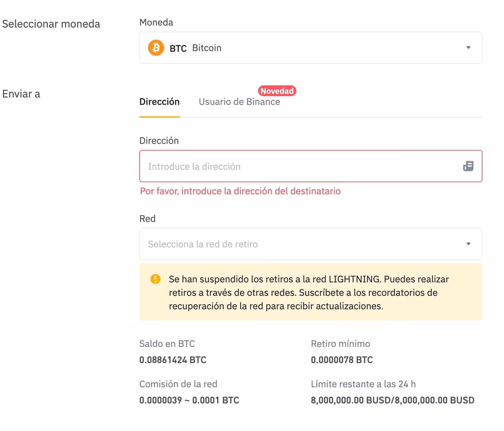
Task: Open the Moneda currency selector
Action: click(x=311, y=48)
